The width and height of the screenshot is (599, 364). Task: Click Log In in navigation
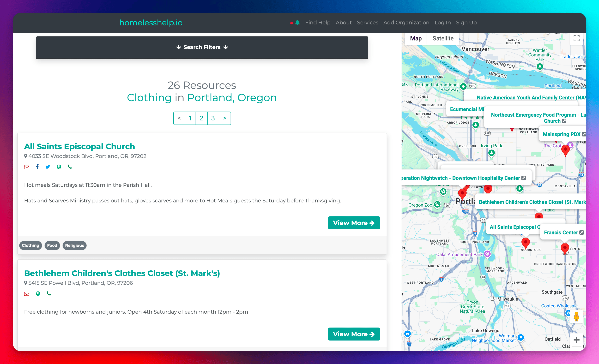442,23
